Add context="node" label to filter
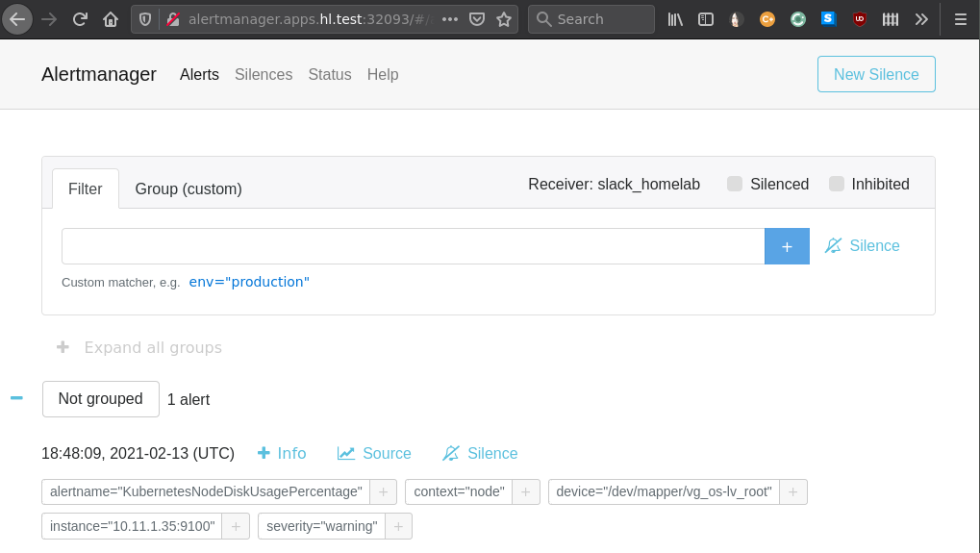The width and height of the screenshot is (980, 553). click(x=526, y=491)
